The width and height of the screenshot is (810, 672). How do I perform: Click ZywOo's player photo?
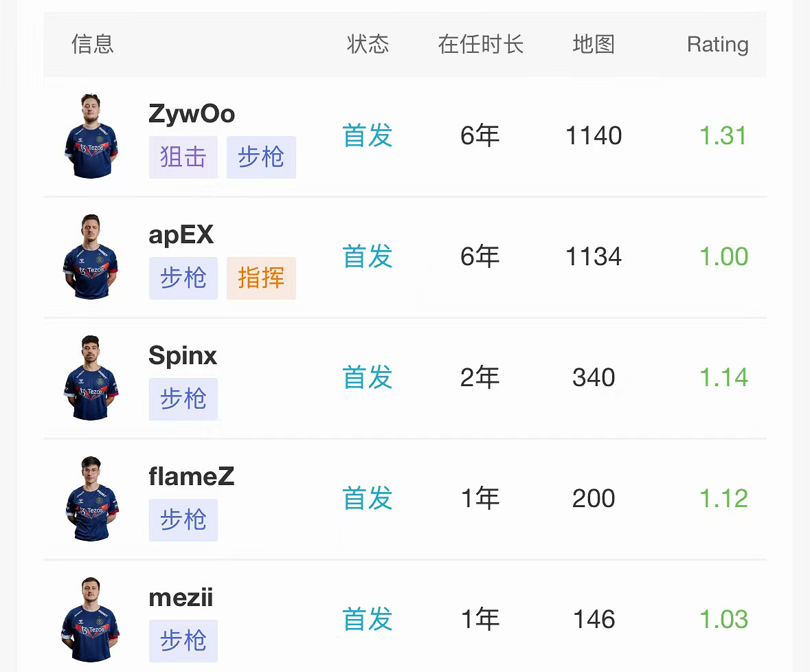91,136
